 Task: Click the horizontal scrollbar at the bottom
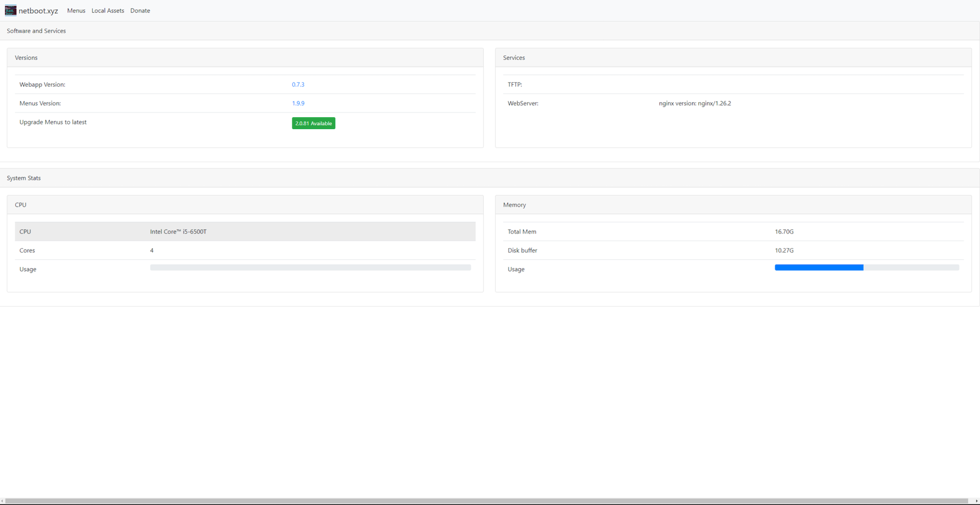click(x=485, y=501)
